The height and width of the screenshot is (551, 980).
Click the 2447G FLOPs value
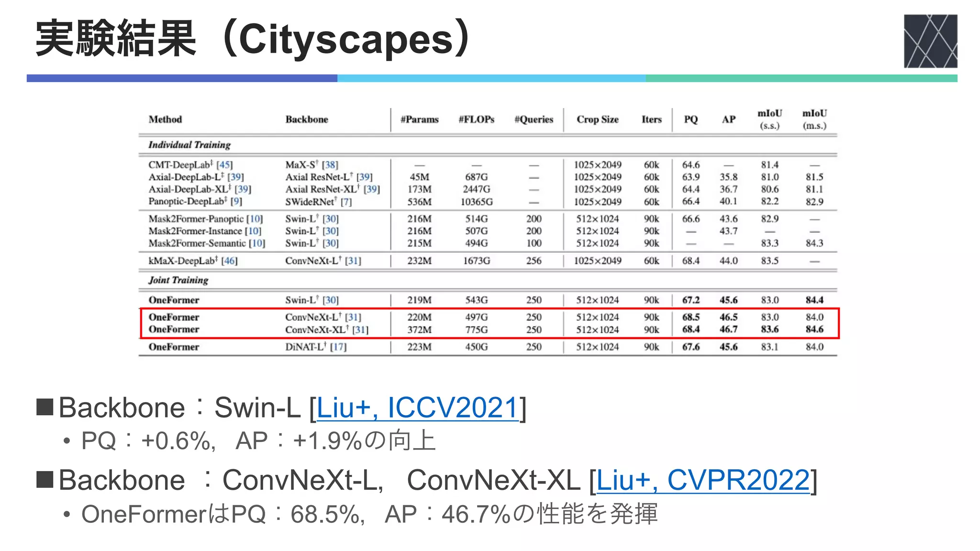pos(477,189)
